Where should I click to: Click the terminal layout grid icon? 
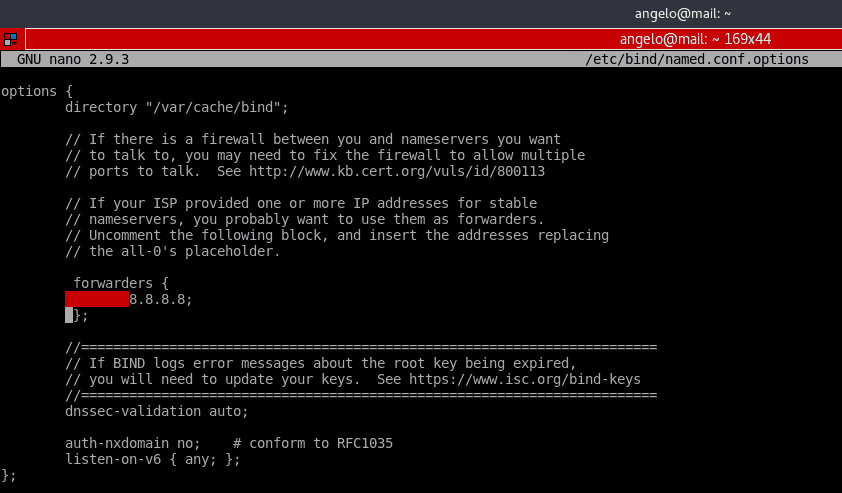[x=10, y=39]
